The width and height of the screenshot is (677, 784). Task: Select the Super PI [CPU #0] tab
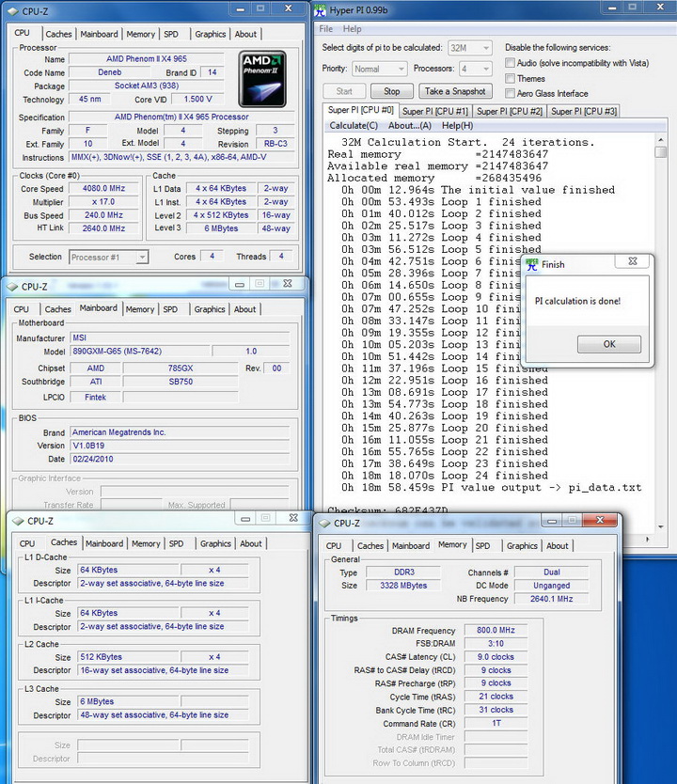coord(361,110)
